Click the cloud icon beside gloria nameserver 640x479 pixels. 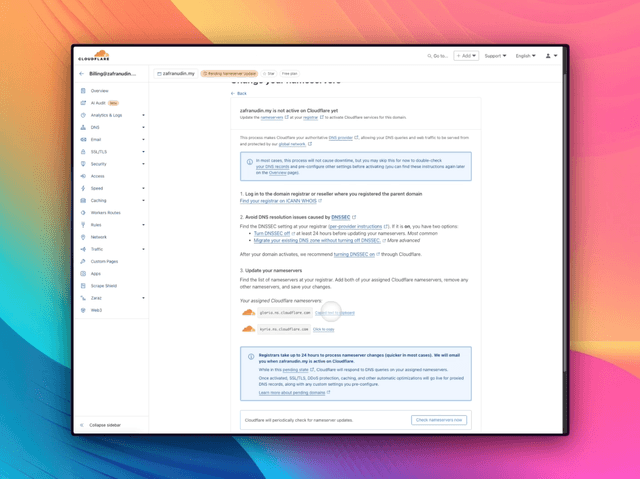point(248,313)
